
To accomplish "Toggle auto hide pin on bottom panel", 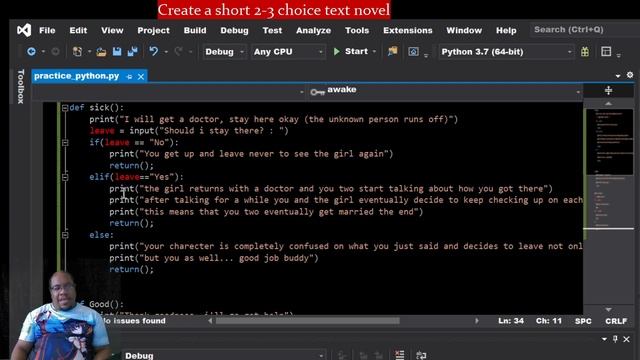I will pos(615,339).
